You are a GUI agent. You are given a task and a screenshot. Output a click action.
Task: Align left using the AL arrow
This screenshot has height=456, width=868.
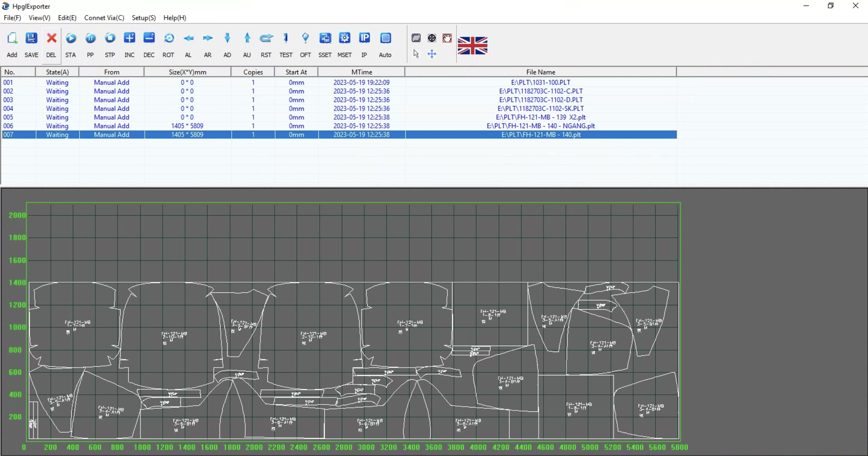(x=188, y=38)
